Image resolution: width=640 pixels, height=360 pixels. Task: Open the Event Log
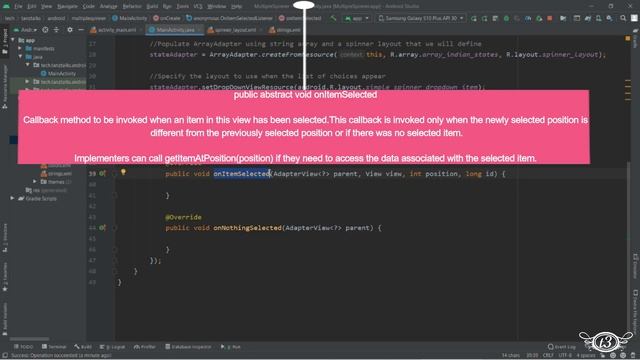(562, 347)
